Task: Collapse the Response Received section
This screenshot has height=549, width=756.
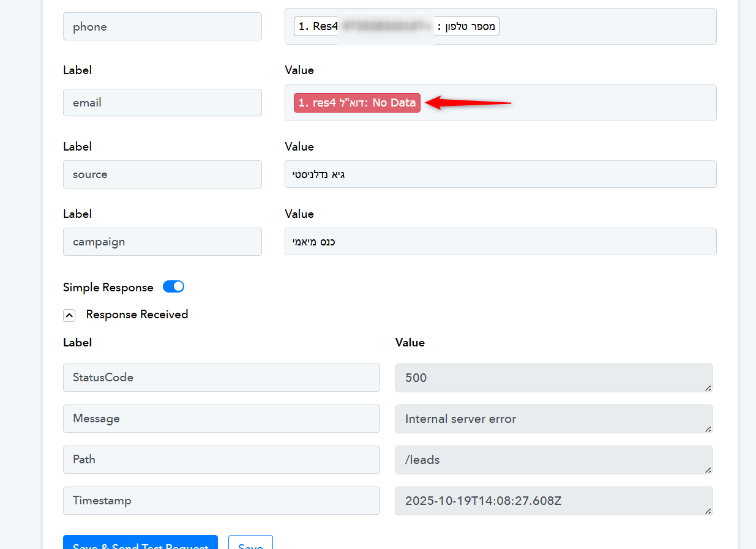Action: click(69, 315)
